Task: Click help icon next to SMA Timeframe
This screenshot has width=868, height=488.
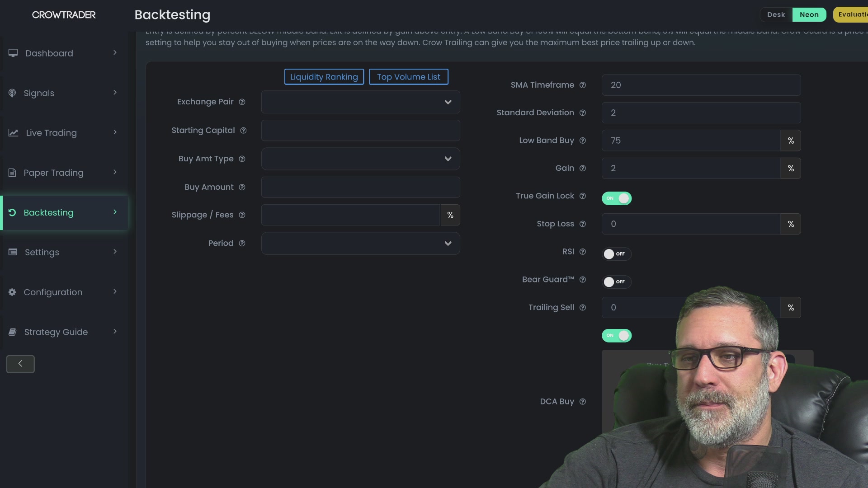Action: (583, 85)
